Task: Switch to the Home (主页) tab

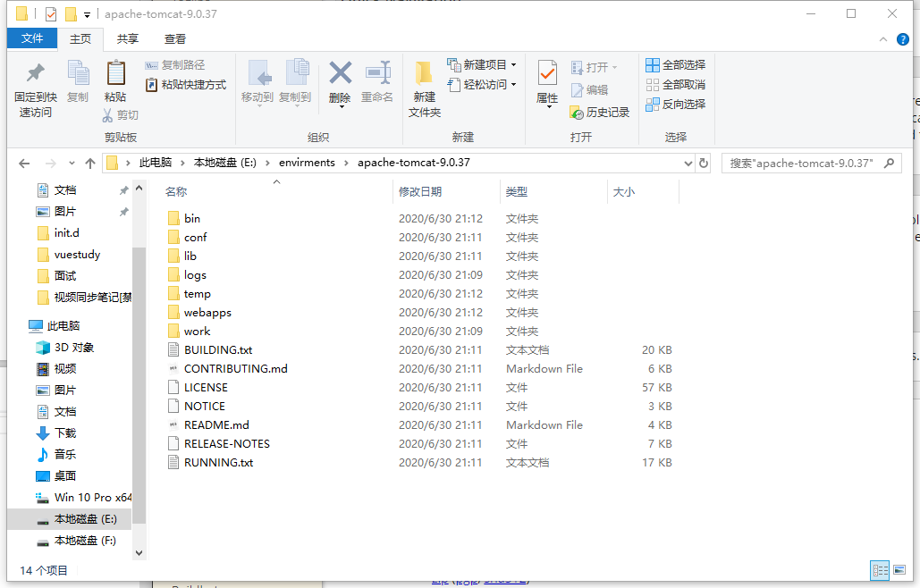Action: 80,38
